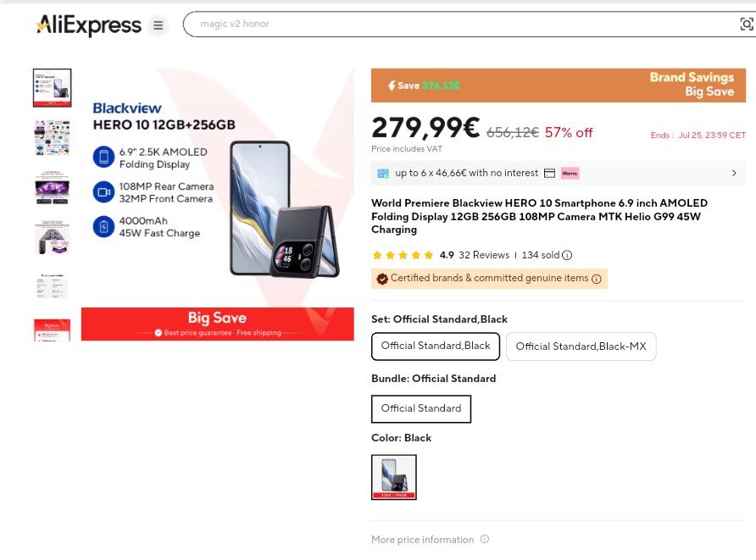The width and height of the screenshot is (756, 560).
Task: Click the info icon next to genuine items
Action: 596,279
